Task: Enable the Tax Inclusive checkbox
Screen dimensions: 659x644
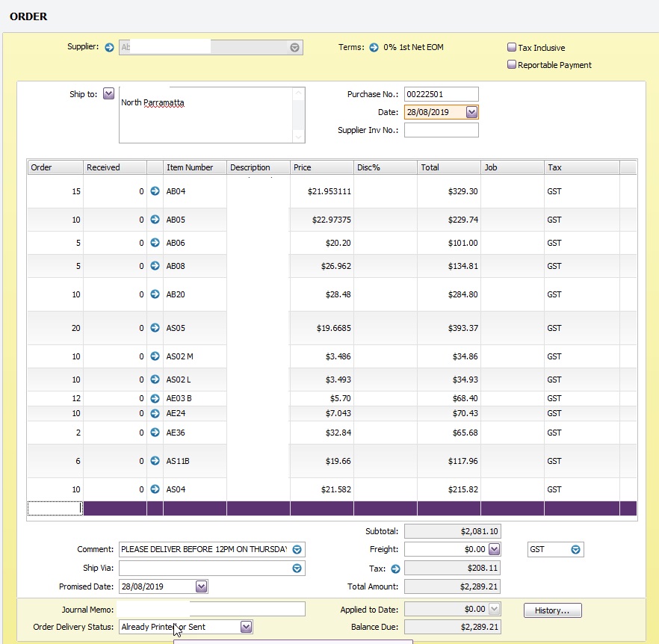Action: (512, 47)
